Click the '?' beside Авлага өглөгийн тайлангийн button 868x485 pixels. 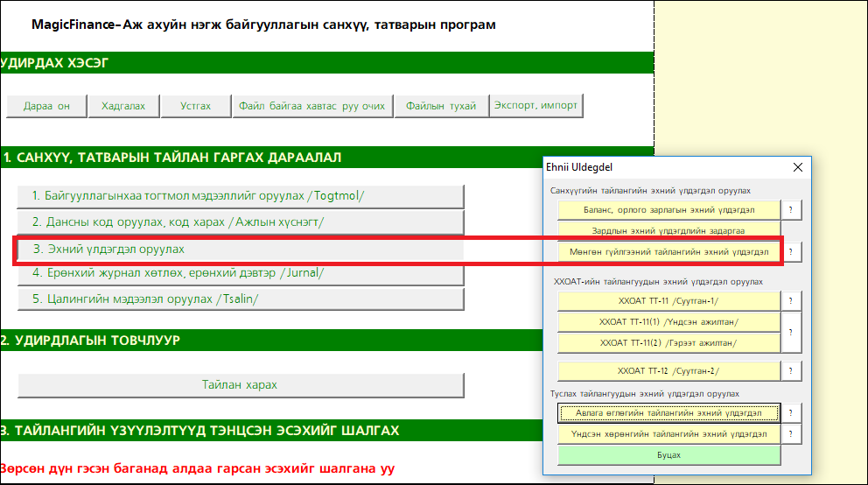click(x=791, y=413)
